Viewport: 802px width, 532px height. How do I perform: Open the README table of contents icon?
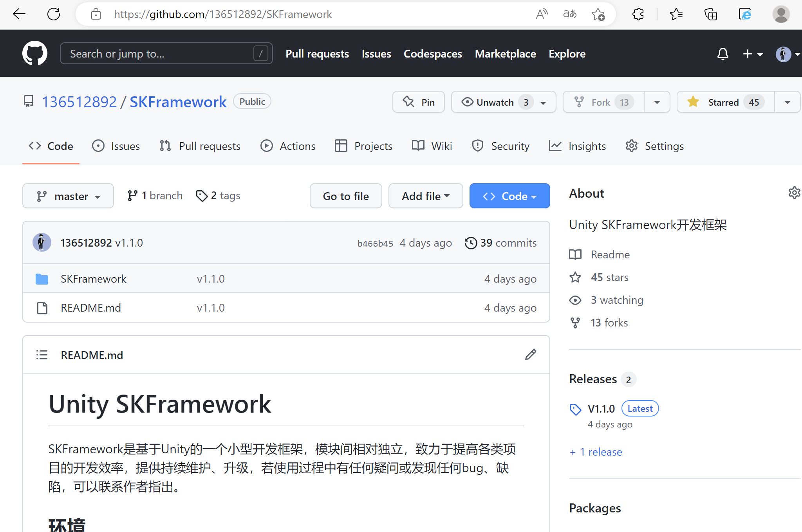pyautogui.click(x=42, y=355)
